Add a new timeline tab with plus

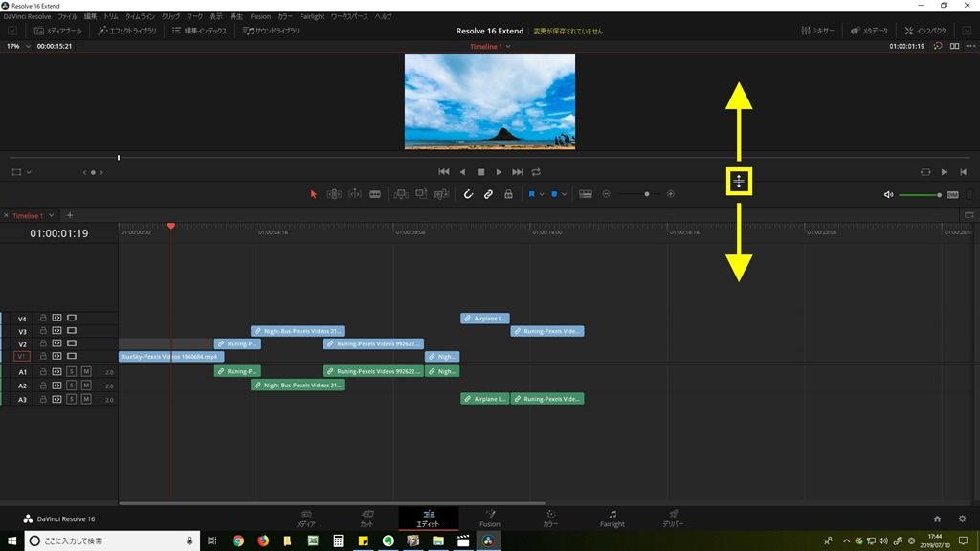point(69,215)
